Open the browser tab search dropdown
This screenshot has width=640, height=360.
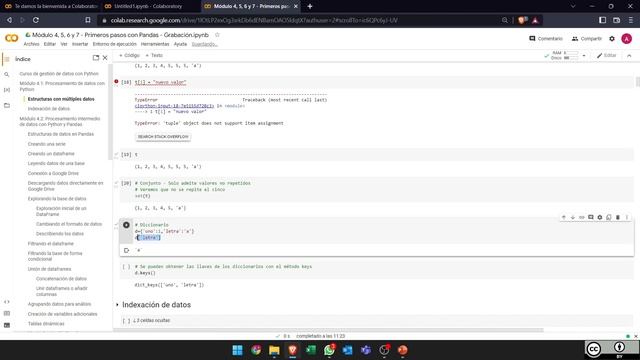(573, 6)
